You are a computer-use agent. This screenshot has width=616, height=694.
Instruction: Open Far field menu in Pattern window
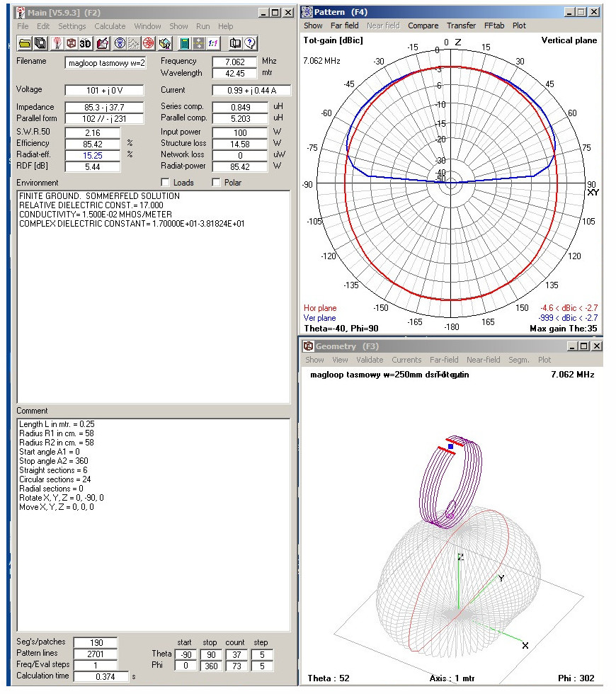pos(345,25)
